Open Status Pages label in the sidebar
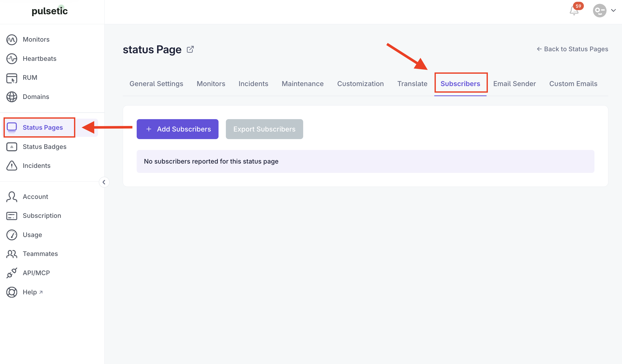Screen dimensions: 622x364 pyautogui.click(x=43, y=127)
